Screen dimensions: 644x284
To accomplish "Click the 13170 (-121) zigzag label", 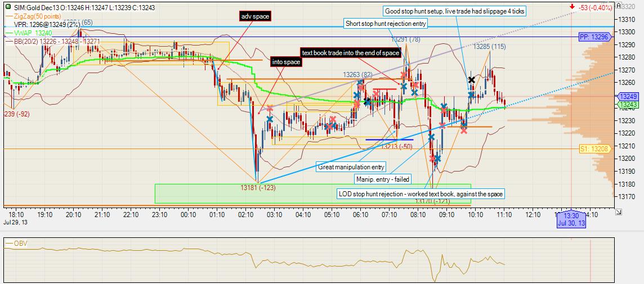I will pyautogui.click(x=432, y=201).
